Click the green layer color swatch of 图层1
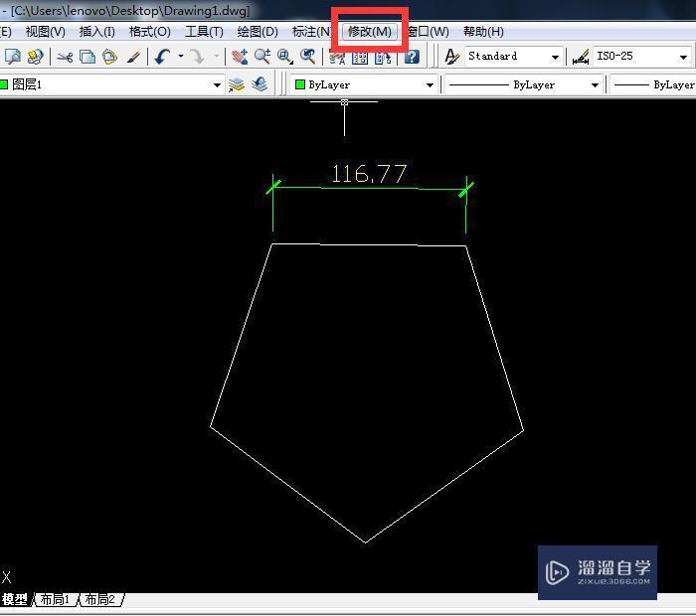696x616 pixels. (4, 84)
